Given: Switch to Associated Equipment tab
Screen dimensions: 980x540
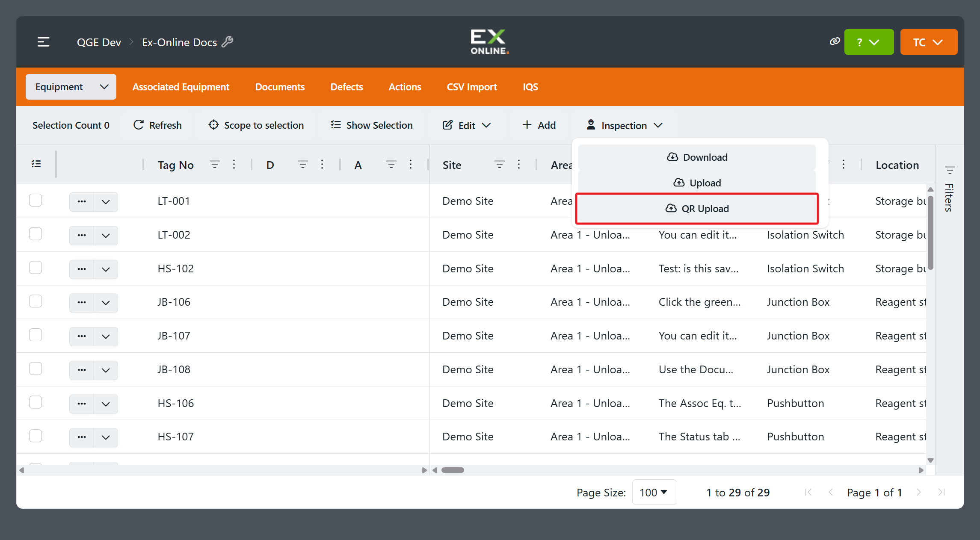Looking at the screenshot, I should 181,87.
